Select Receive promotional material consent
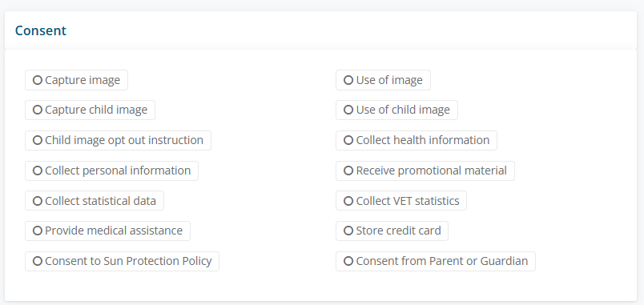This screenshot has height=305, width=644. click(x=425, y=171)
